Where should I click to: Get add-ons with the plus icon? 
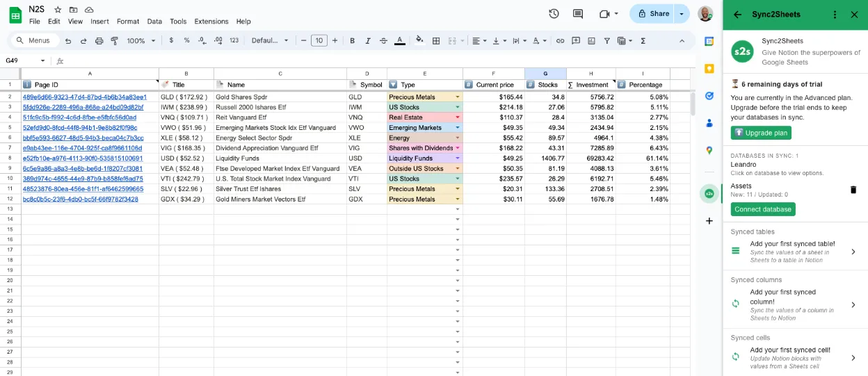click(709, 221)
